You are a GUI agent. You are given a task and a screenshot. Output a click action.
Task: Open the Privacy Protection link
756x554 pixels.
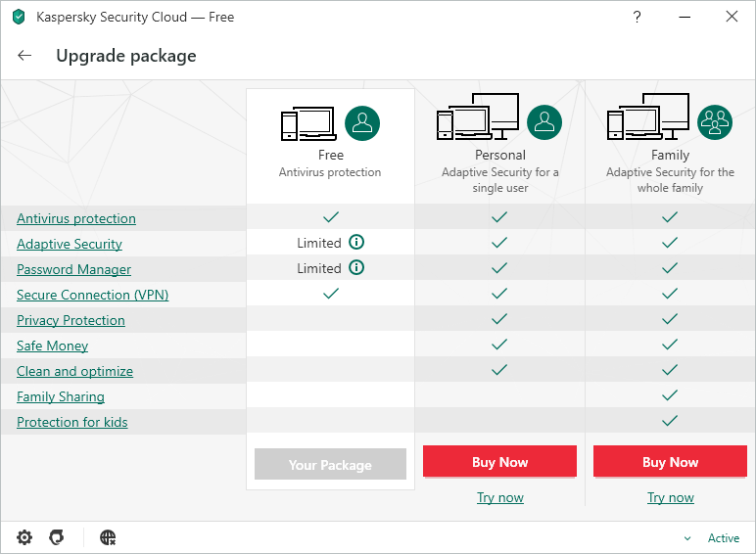(71, 320)
